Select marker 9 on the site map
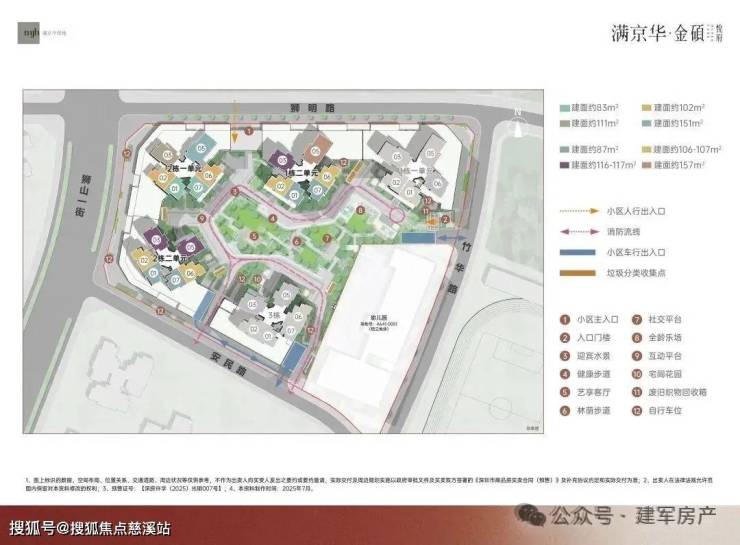 coord(202,218)
